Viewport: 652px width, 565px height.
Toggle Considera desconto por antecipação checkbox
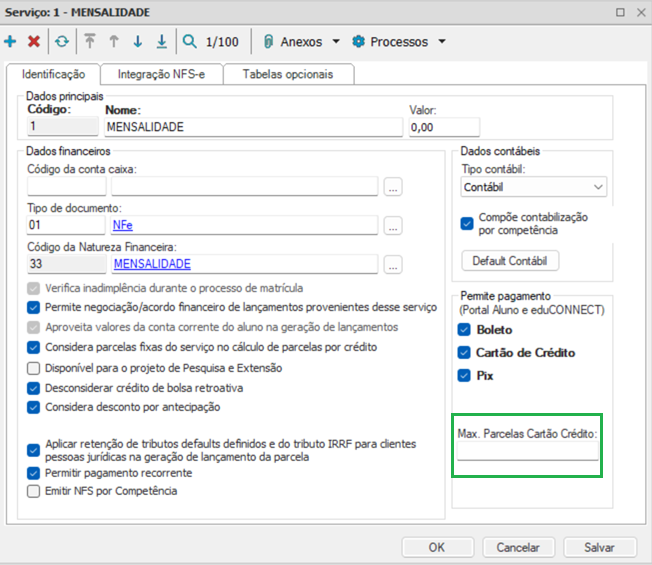[x=33, y=407]
